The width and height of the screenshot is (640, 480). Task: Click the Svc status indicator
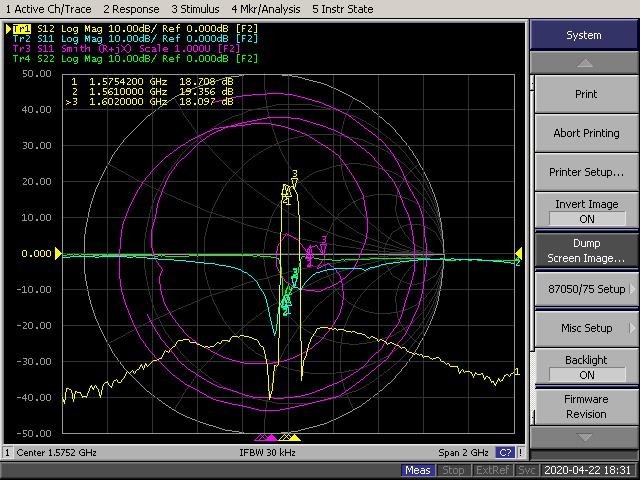[527, 471]
